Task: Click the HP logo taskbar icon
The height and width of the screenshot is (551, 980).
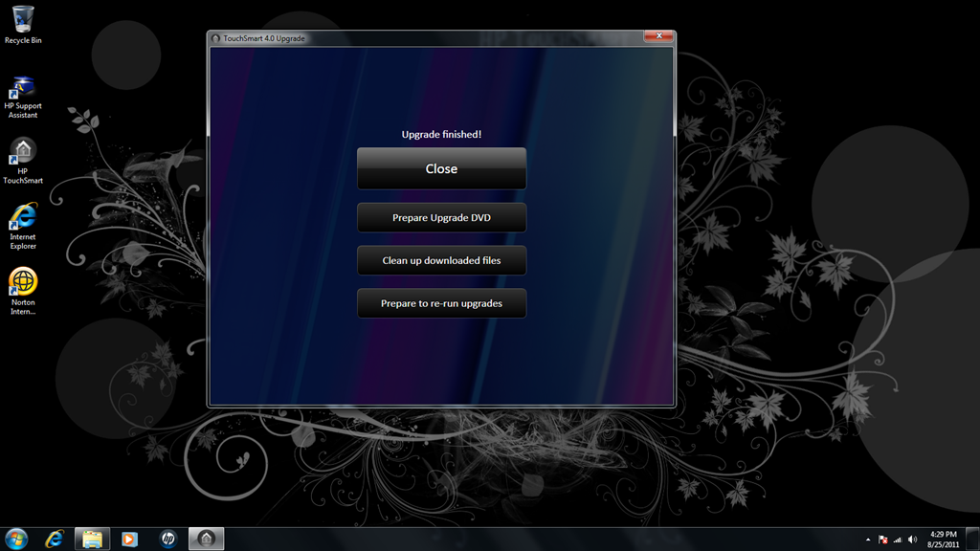Action: coord(168,539)
